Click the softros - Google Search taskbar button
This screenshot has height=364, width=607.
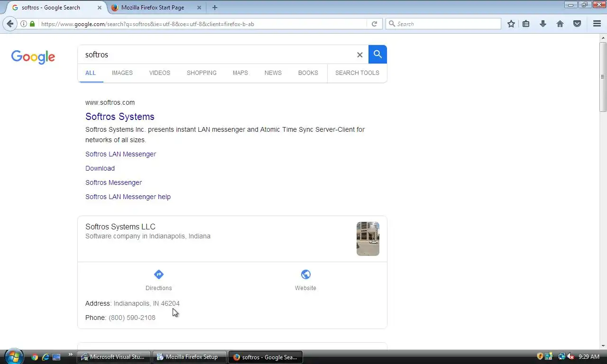coord(266,357)
